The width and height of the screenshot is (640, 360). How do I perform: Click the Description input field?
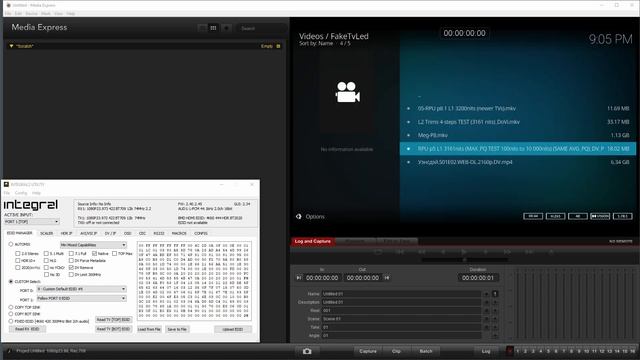[401, 302]
